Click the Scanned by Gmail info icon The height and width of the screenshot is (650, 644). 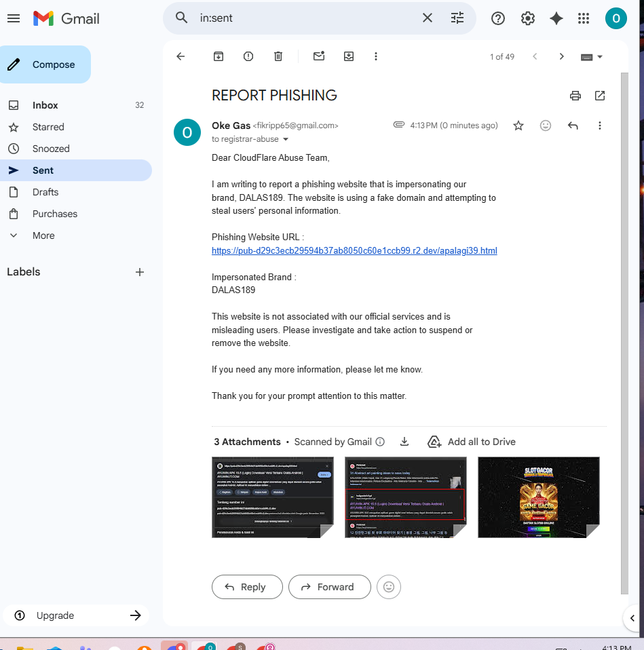tap(380, 442)
